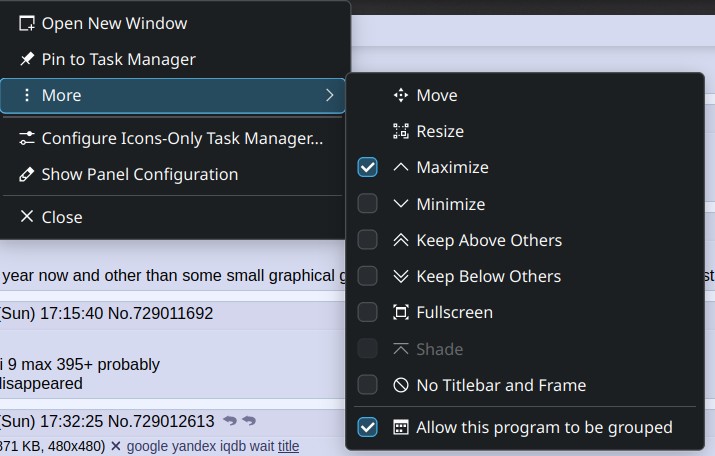Image resolution: width=715 pixels, height=456 pixels.
Task: Open the More submenu entry
Action: pyautogui.click(x=172, y=95)
